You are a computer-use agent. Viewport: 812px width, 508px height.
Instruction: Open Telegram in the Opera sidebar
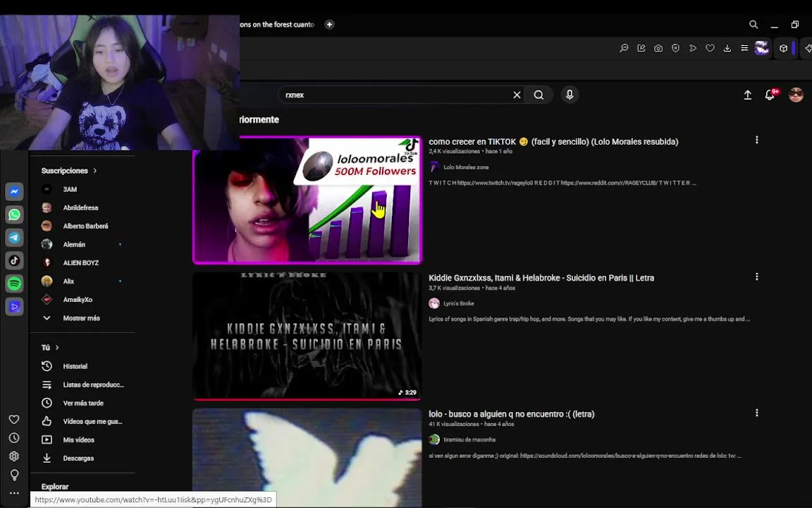[x=15, y=237]
